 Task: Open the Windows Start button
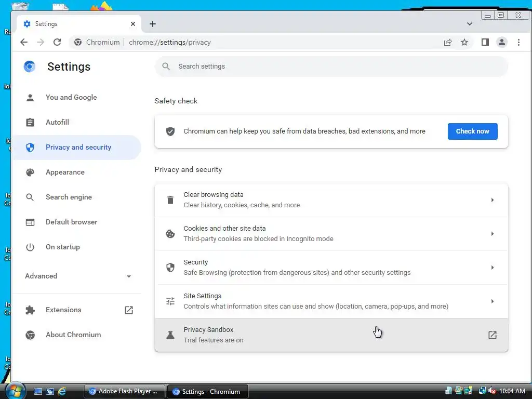click(15, 391)
